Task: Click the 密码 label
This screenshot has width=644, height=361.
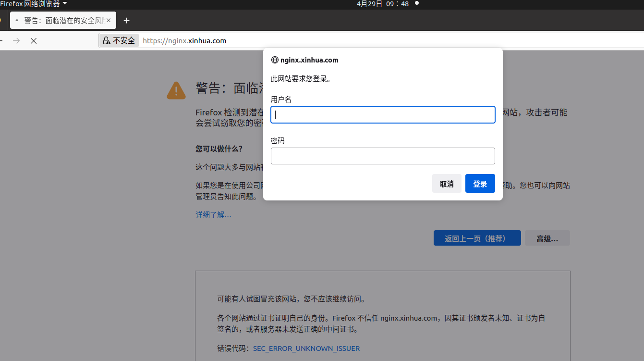Action: tap(278, 141)
